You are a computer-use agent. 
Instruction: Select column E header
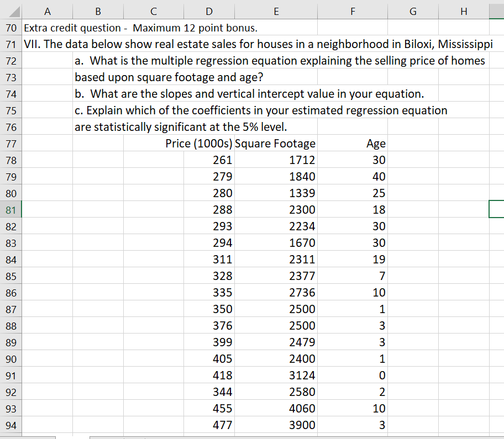[276, 12]
